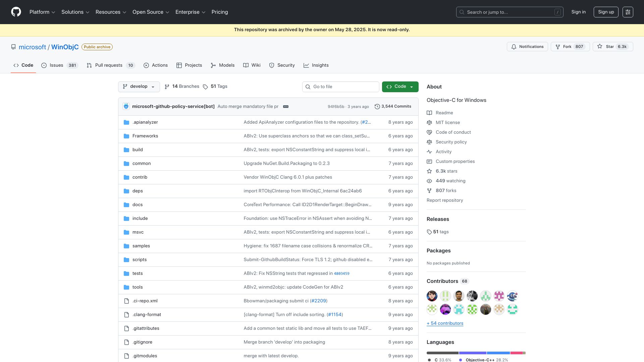Click the bot avatar next to microsoft-github-policy-service
This screenshot has height=362, width=644.
(x=126, y=107)
